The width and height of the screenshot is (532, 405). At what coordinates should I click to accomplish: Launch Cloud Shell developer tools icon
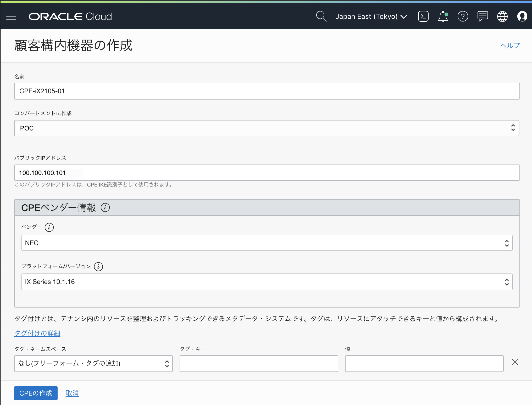pyautogui.click(x=423, y=16)
